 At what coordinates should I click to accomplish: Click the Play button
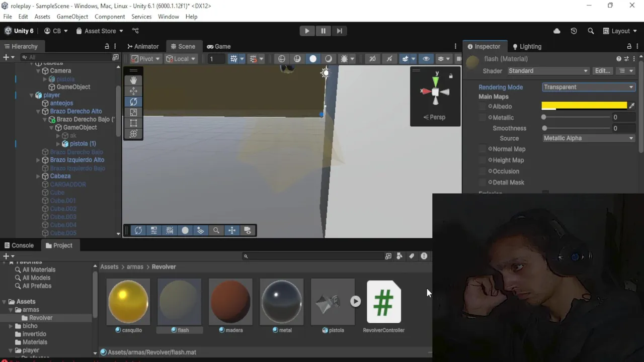click(x=307, y=31)
